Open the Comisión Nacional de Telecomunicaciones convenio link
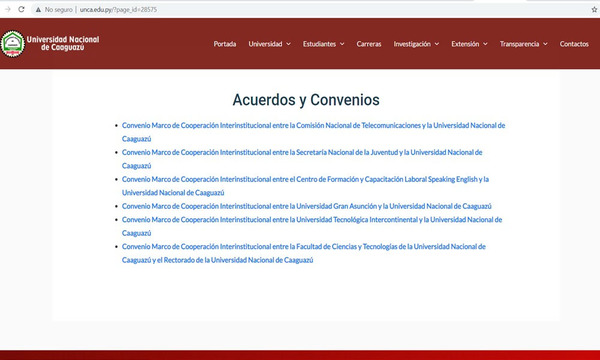 (x=313, y=132)
